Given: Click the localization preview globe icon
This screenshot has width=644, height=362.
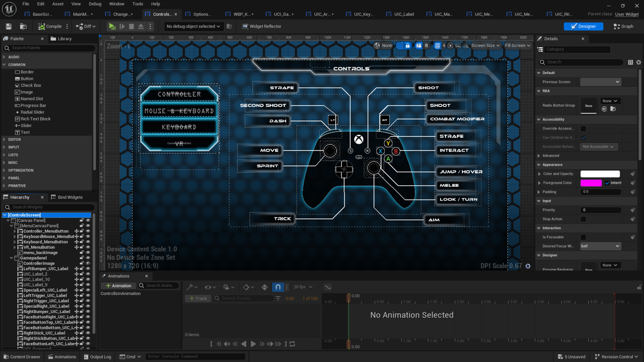Looking at the screenshot, I should click(377, 45).
